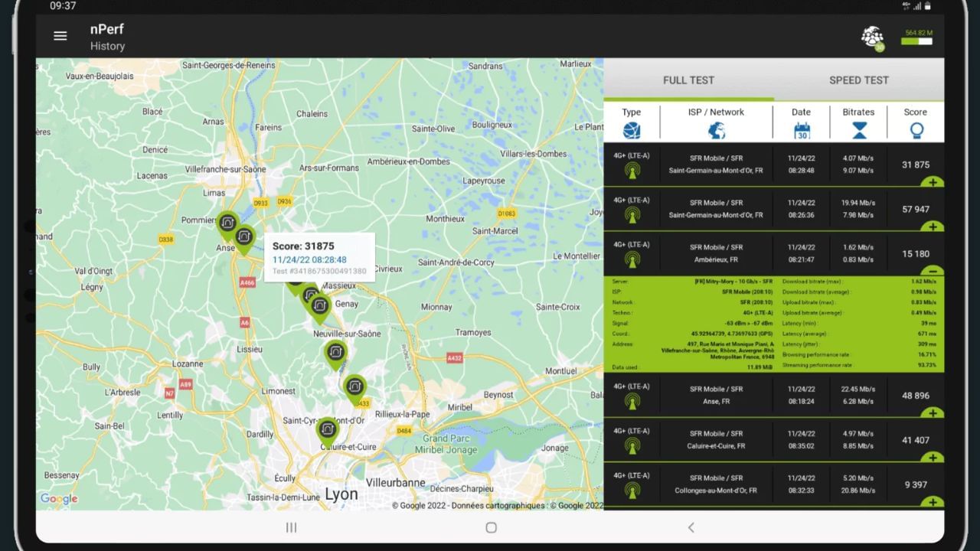
Task: Switch to the FULL TEST tab
Action: pos(688,80)
